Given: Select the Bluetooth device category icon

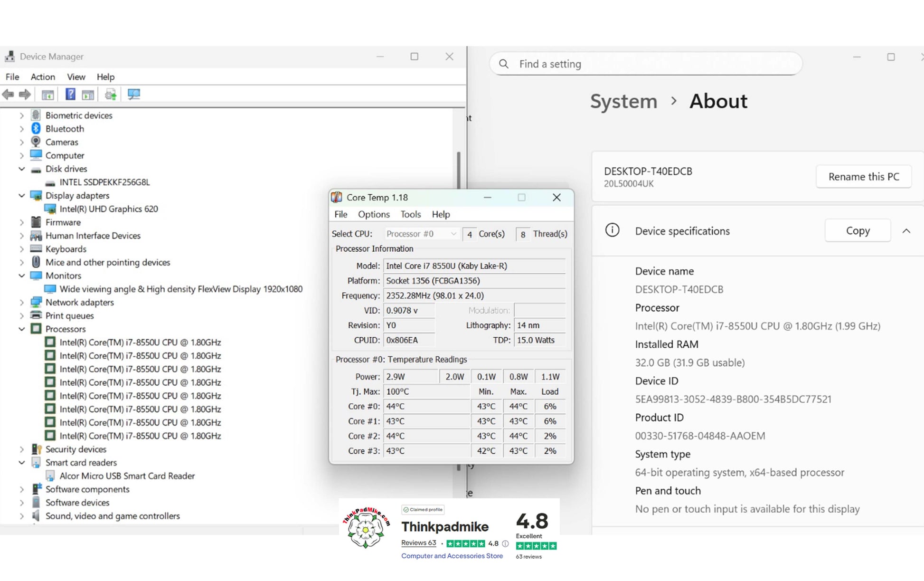Looking at the screenshot, I should coord(36,128).
